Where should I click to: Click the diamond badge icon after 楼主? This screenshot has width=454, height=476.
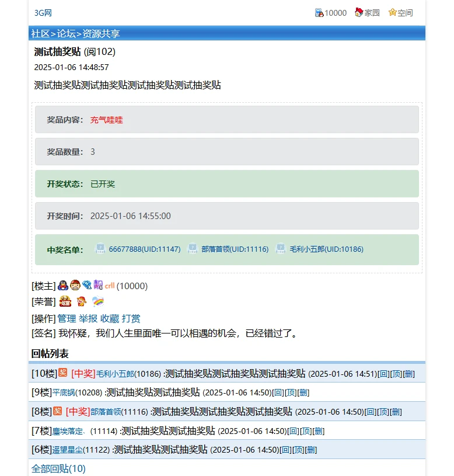tap(86, 286)
